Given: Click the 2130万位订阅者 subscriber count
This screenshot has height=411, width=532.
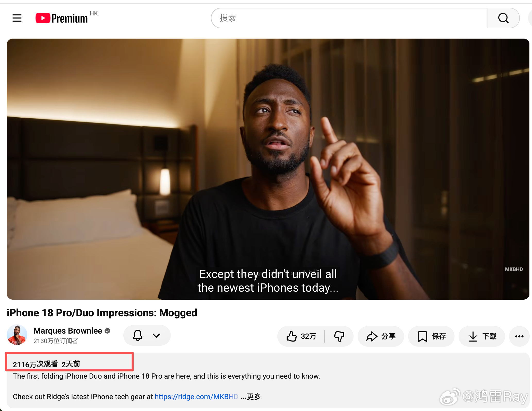Looking at the screenshot, I should (x=56, y=341).
